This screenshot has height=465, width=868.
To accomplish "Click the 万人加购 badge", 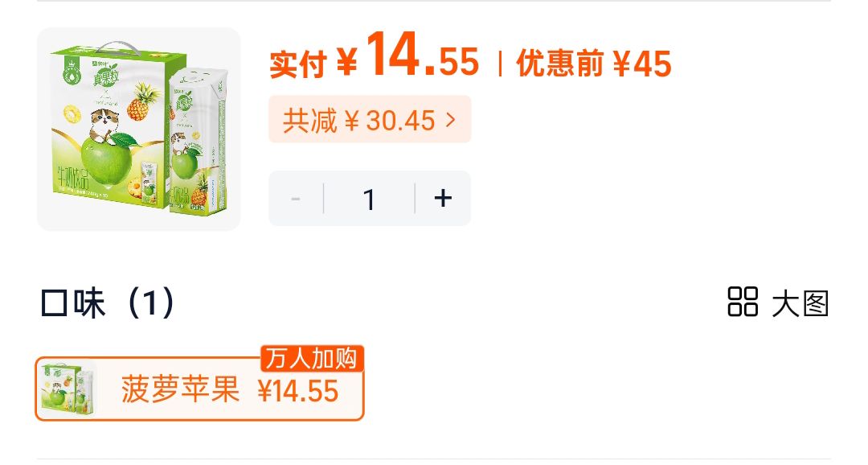I will [x=312, y=359].
